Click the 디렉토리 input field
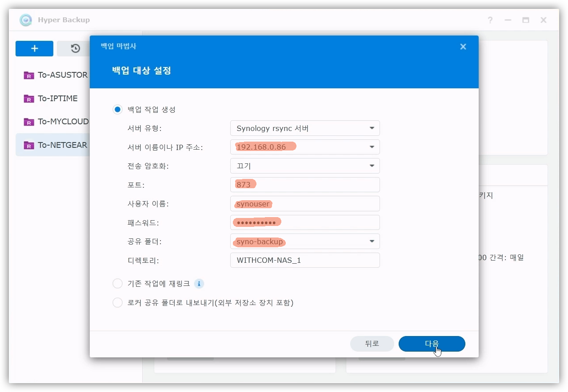 305,260
